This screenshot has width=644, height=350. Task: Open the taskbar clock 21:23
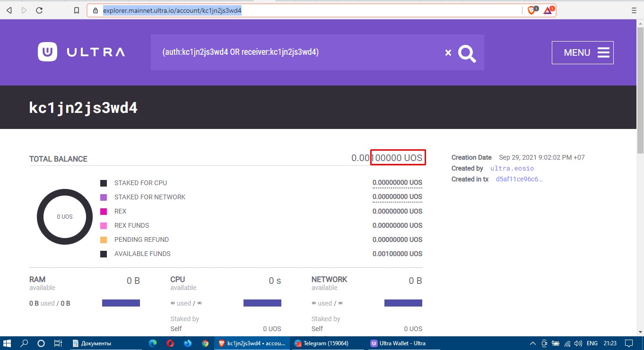pos(610,343)
